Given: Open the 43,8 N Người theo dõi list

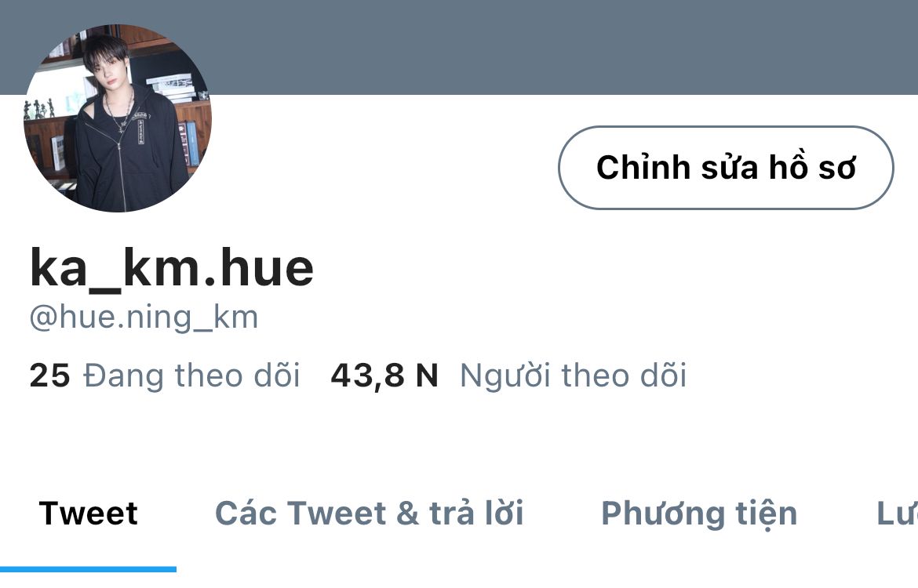Looking at the screenshot, I should [x=508, y=375].
